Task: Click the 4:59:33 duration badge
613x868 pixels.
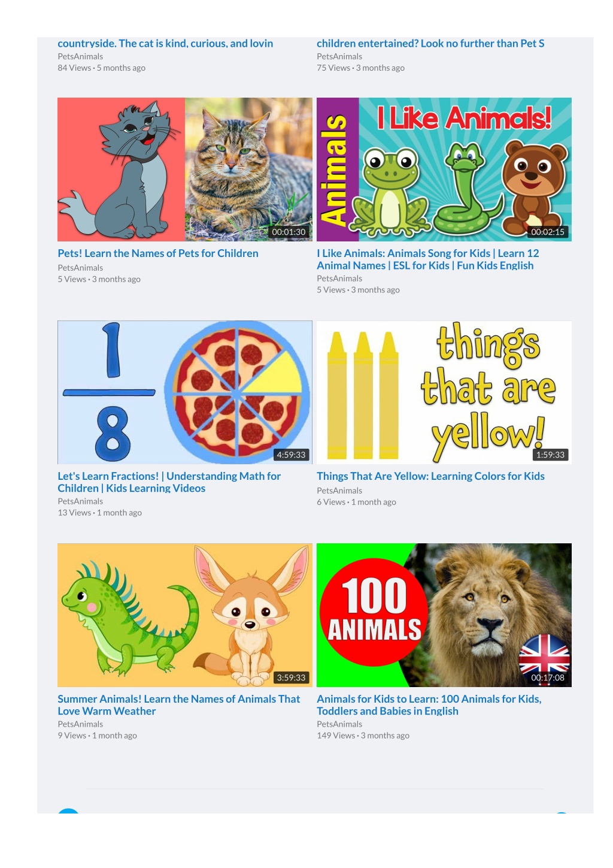Action: click(291, 455)
